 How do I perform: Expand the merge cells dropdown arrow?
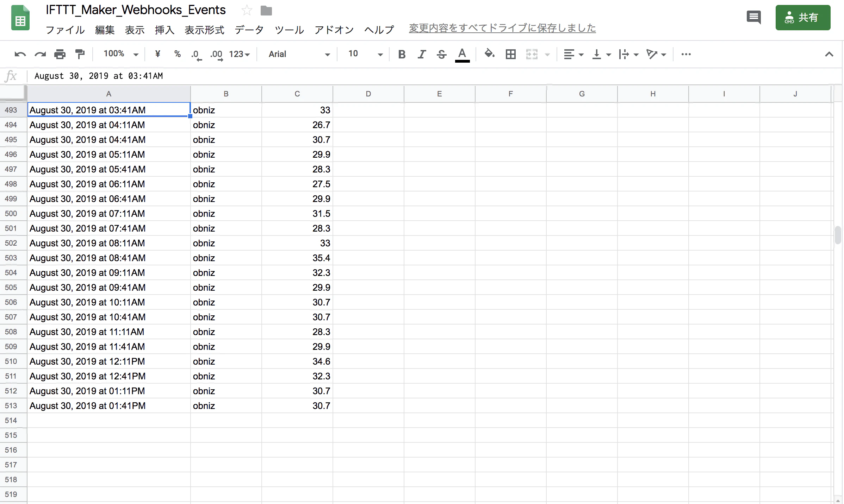tap(547, 55)
